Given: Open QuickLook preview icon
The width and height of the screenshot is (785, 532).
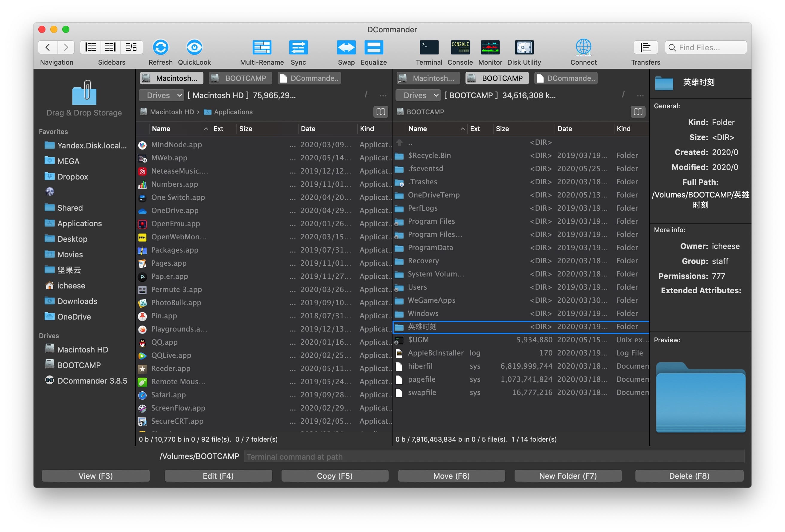Looking at the screenshot, I should (194, 48).
